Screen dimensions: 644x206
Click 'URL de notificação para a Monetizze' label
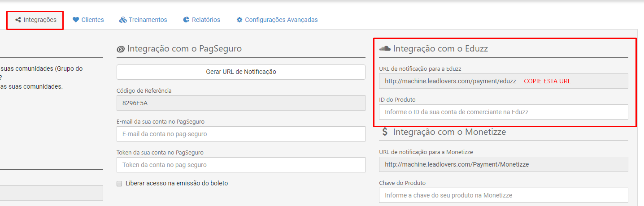(x=426, y=152)
